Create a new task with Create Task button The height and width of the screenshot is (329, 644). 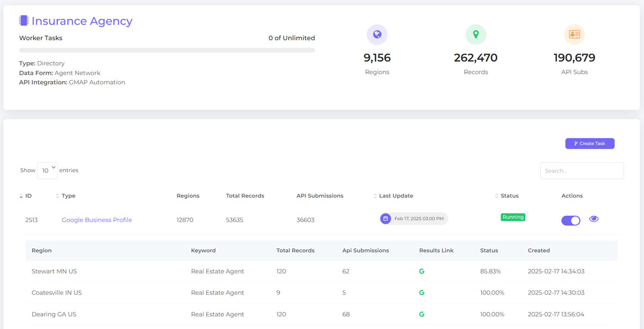point(590,143)
